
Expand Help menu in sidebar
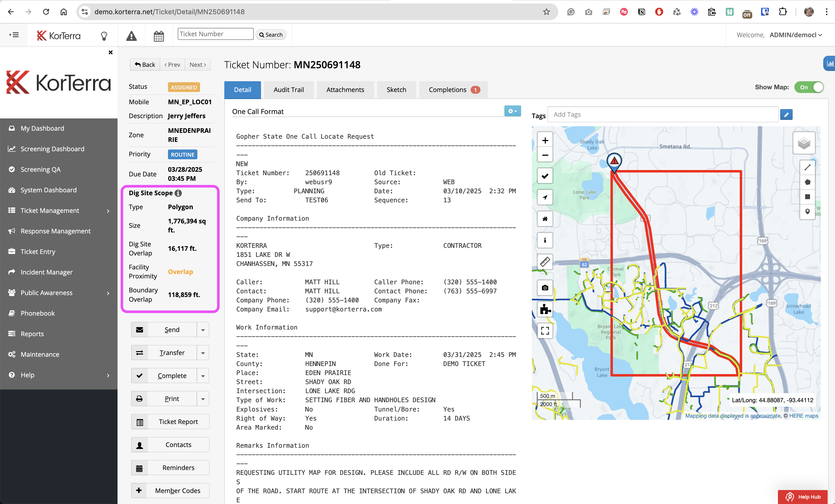[59, 375]
